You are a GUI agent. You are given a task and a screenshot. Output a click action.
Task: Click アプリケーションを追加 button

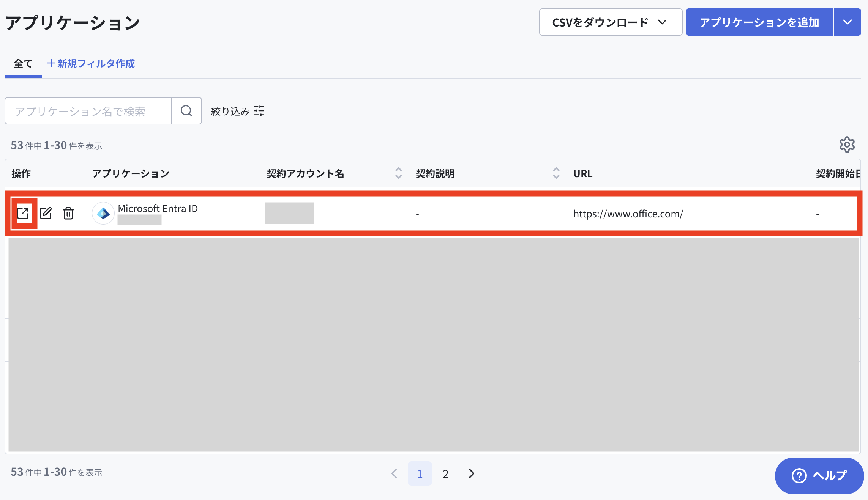tap(759, 22)
